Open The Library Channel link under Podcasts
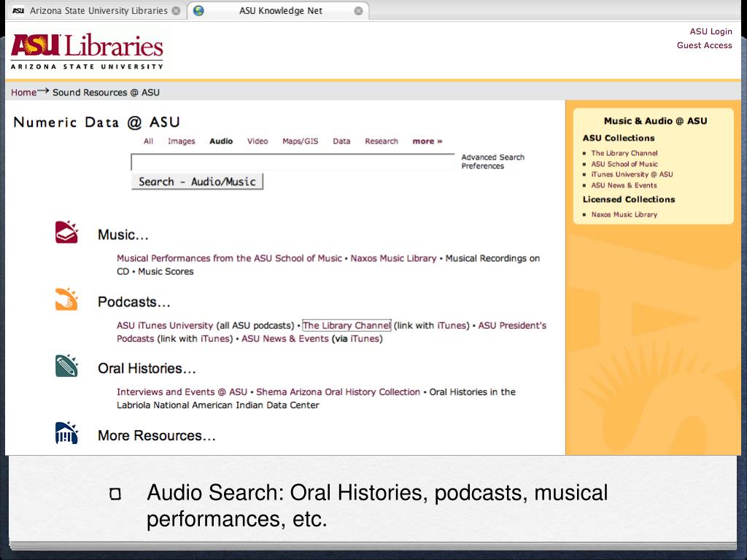Viewport: 747px width, 560px height. point(347,325)
